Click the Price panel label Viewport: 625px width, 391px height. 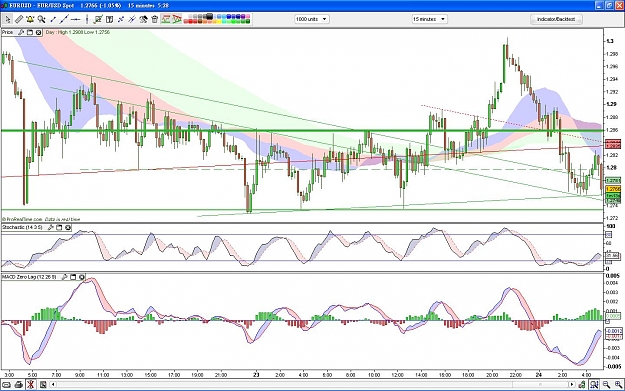(x=8, y=32)
